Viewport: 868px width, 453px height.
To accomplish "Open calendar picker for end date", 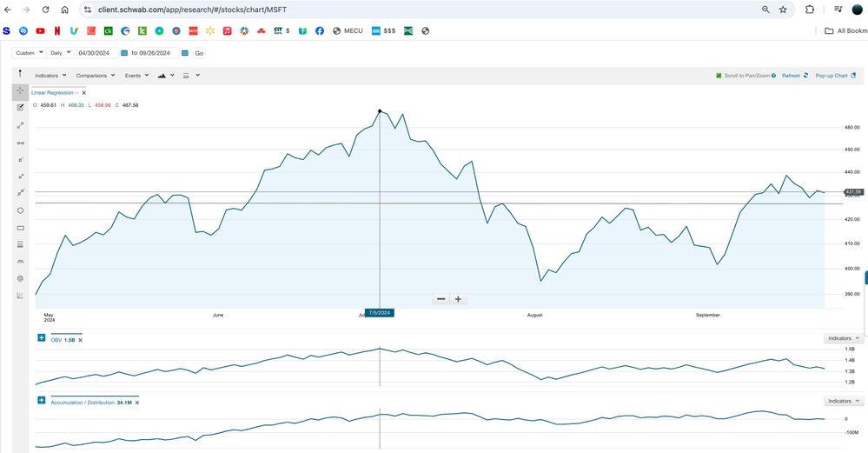I will click(185, 53).
